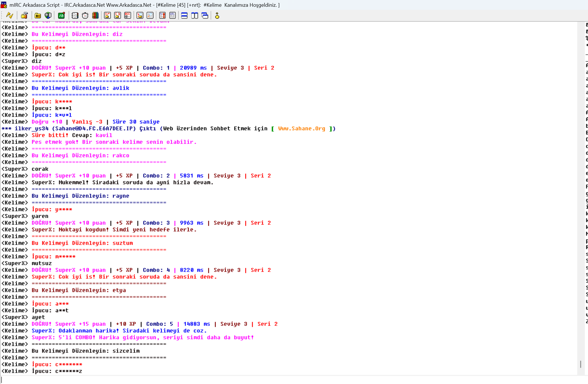588x384 pixels.
Task: Click the About mIRC yellow icon
Action: pos(217,15)
